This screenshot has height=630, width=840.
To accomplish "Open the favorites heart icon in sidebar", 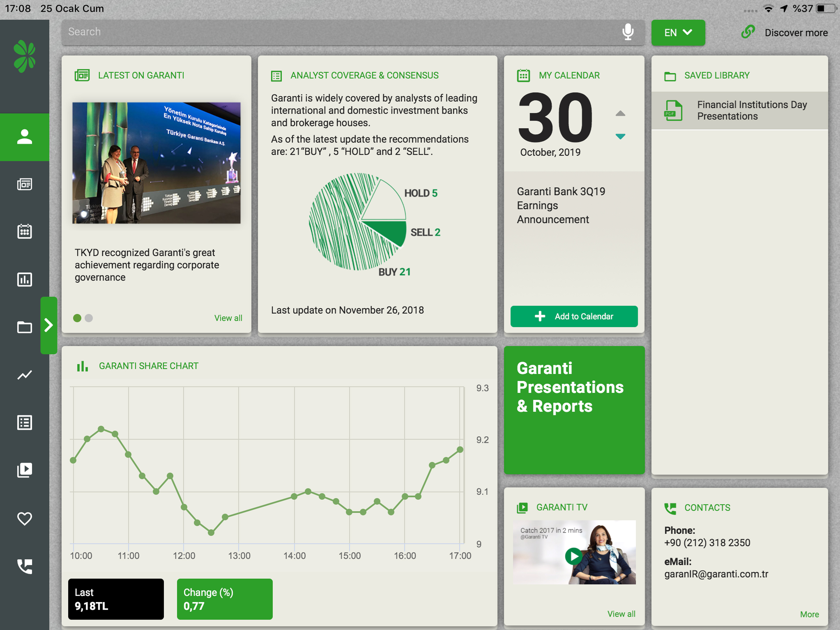I will [x=25, y=518].
